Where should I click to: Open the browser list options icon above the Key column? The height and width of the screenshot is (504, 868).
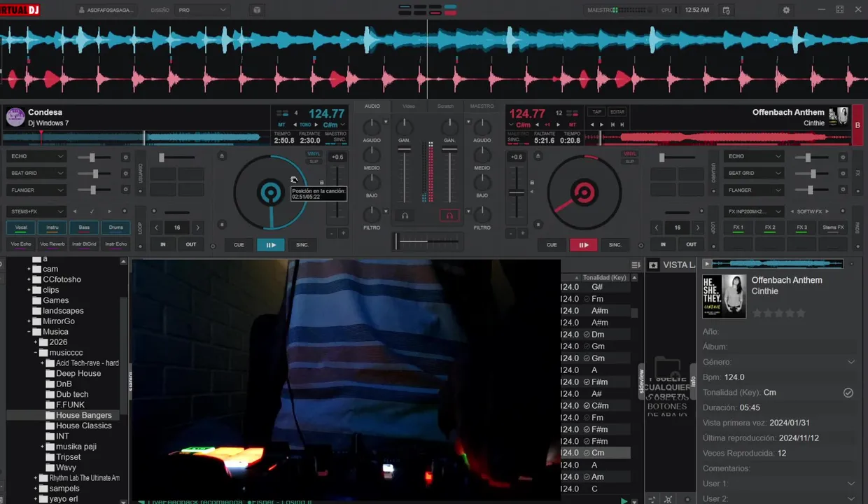pos(636,265)
